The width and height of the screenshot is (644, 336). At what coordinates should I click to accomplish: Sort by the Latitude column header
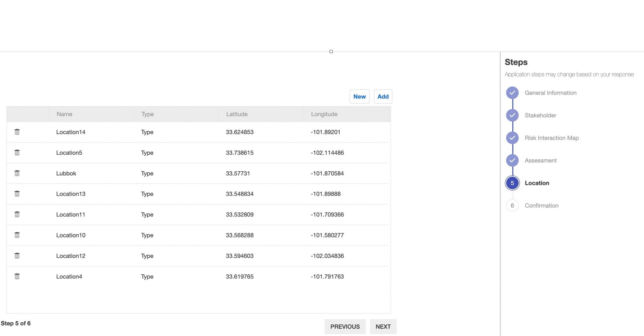pyautogui.click(x=261, y=114)
